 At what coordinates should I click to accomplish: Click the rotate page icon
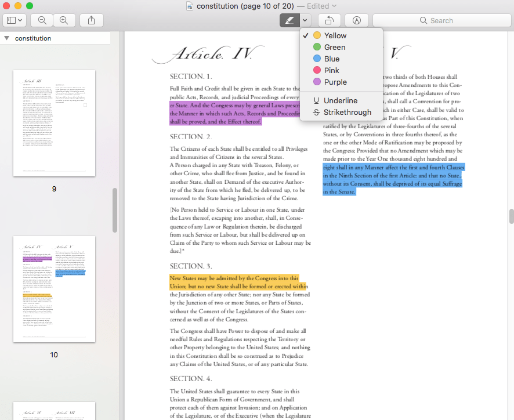click(x=329, y=20)
